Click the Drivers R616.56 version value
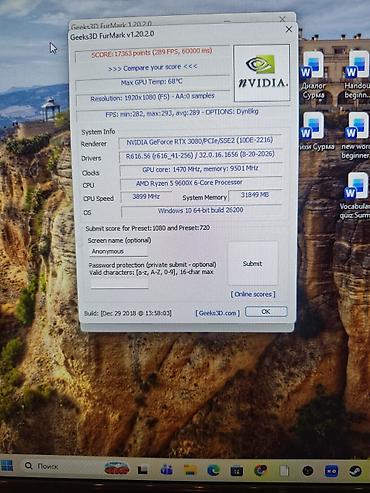The height and width of the screenshot is (493, 370). click(x=200, y=155)
